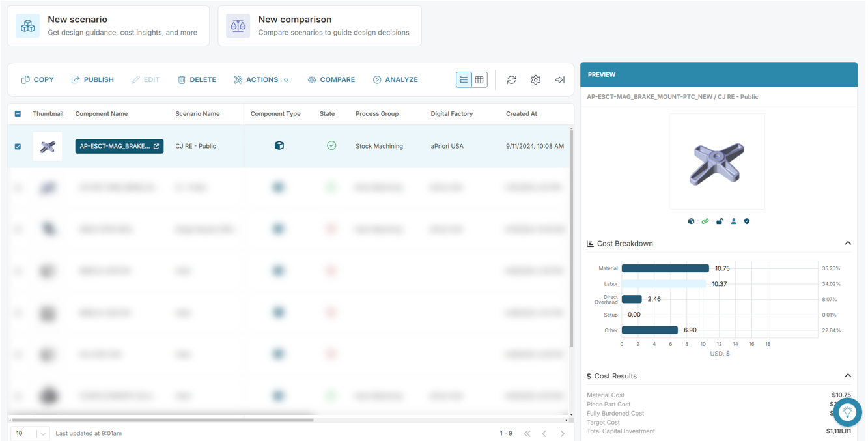Viewport: 868px width, 441px height.
Task: Go to next page arrow
Action: coord(563,433)
